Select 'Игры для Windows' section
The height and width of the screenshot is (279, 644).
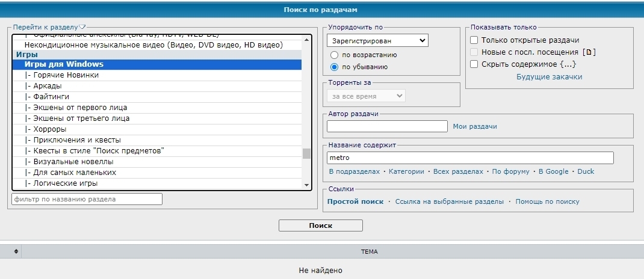tap(157, 64)
